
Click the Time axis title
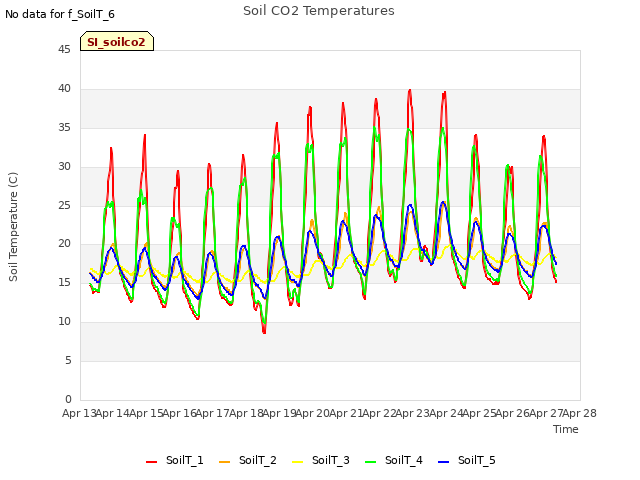[566, 429]
